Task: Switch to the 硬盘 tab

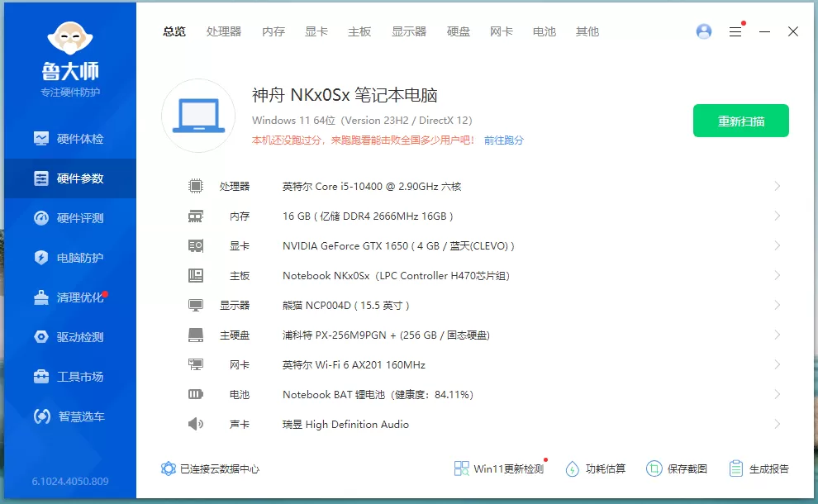Action: (x=458, y=31)
